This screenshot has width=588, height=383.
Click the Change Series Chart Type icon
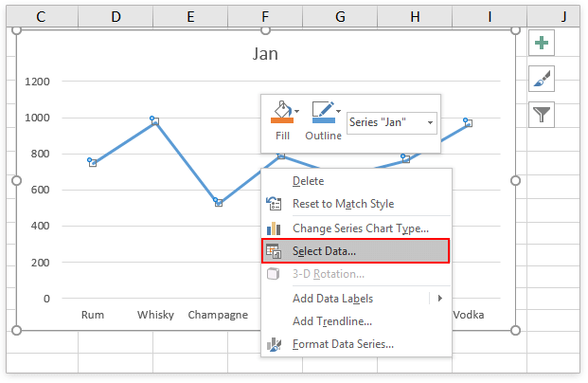pos(275,228)
